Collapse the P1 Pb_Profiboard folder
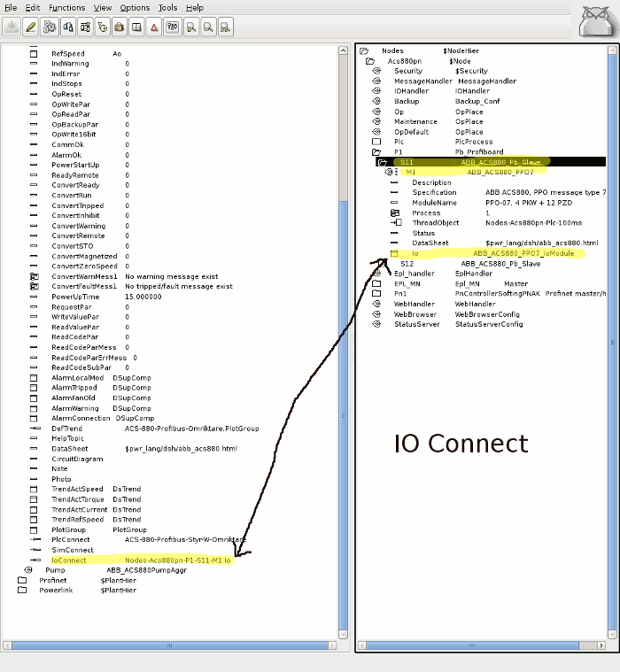 coord(376,151)
